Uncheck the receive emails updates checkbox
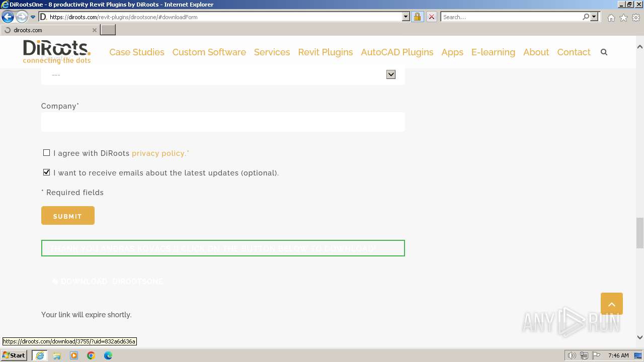This screenshot has height=362, width=644. pos(46,172)
